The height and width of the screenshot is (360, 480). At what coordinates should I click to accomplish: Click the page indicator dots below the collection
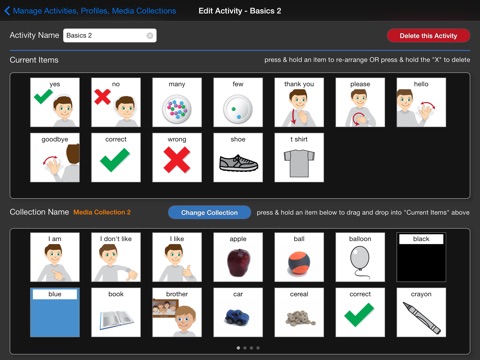(x=248, y=348)
